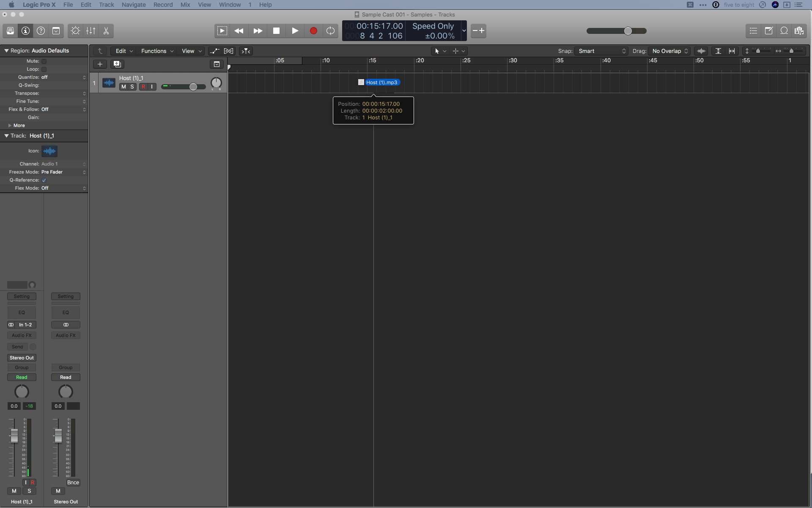The width and height of the screenshot is (812, 508).
Task: Toggle waveform zoom button
Action: click(x=701, y=51)
